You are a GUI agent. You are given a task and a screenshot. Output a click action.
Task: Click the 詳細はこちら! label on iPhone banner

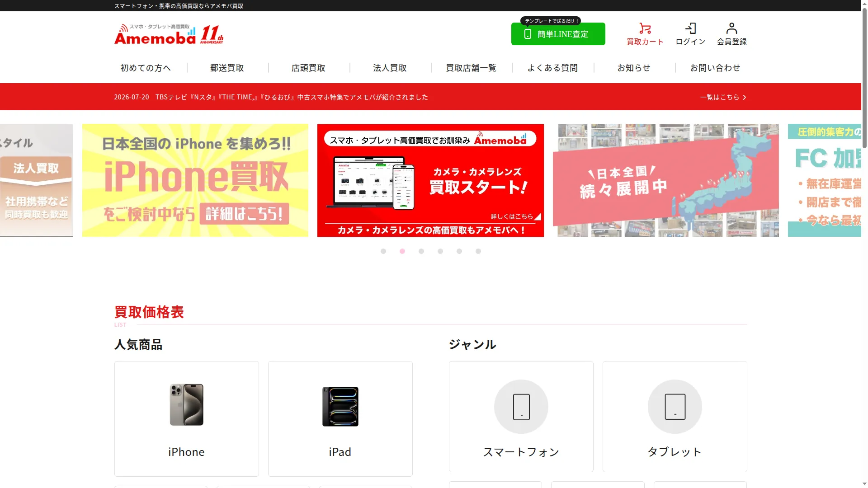[x=244, y=214]
